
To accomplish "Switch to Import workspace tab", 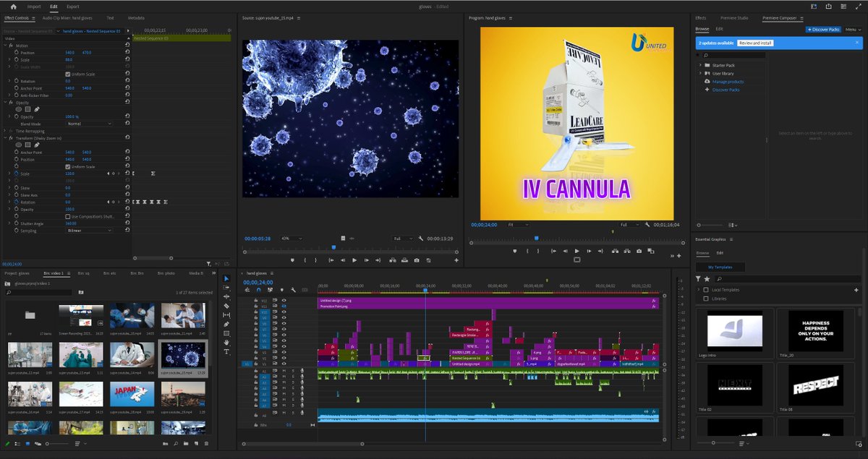I will (34, 7).
